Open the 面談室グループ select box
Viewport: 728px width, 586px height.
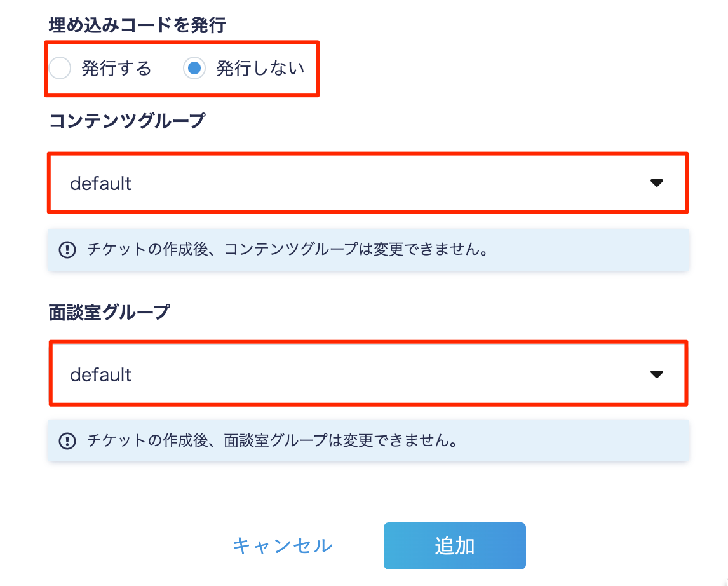pos(368,374)
